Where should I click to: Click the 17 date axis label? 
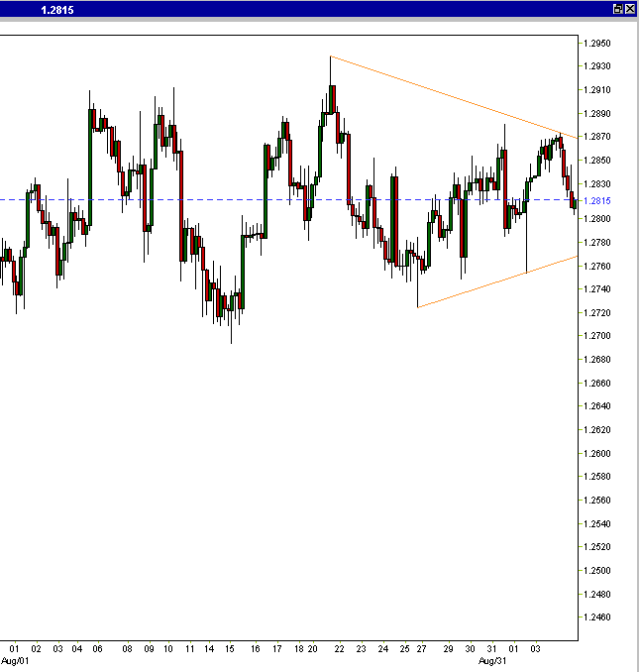tap(277, 649)
